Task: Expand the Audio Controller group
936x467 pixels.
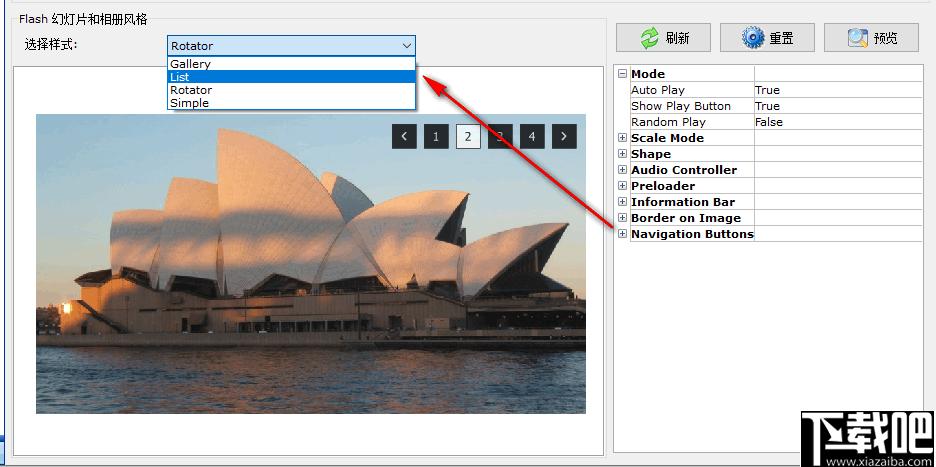Action: click(622, 170)
